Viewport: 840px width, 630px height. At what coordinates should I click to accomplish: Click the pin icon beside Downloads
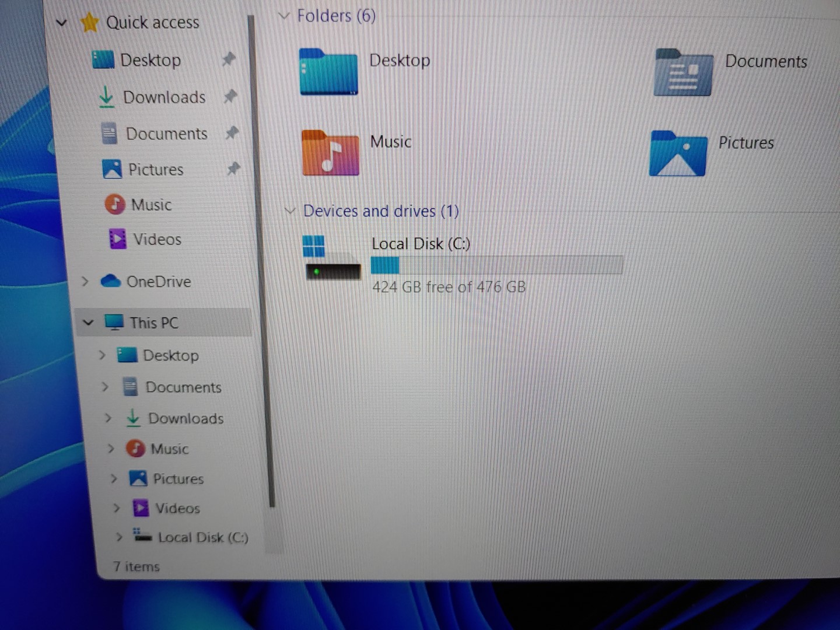[230, 96]
